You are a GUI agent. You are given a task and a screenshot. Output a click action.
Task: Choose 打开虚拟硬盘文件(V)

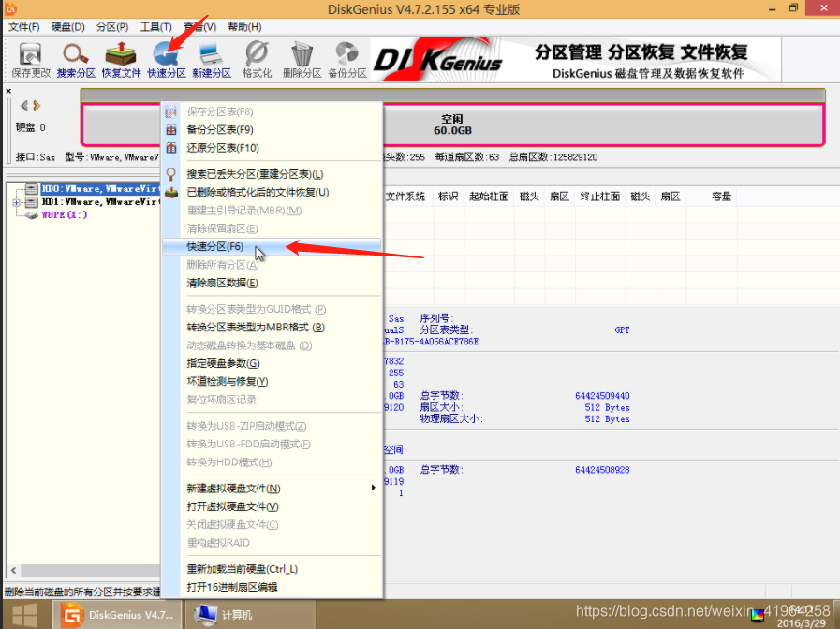point(232,506)
